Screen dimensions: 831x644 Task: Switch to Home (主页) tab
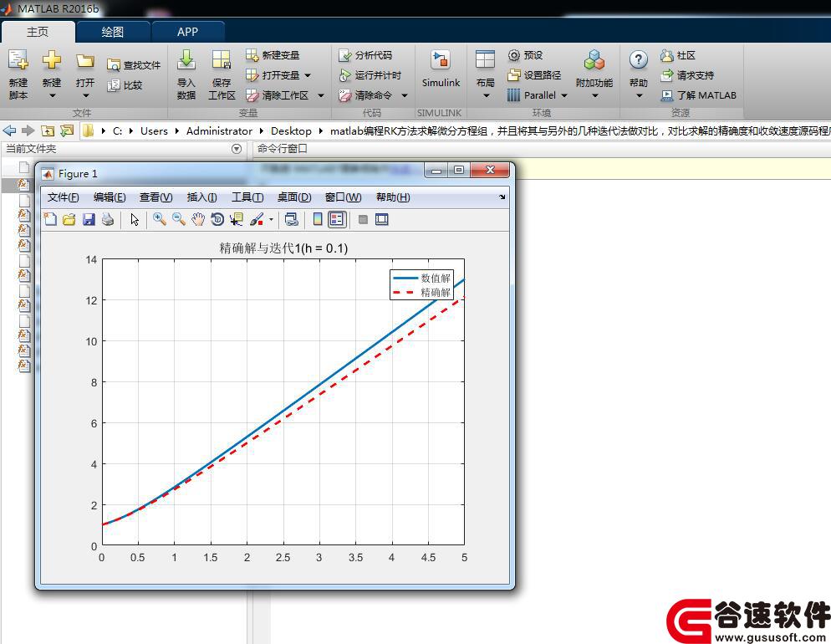(38, 32)
